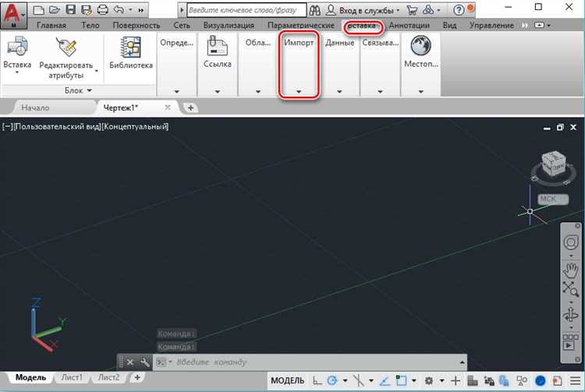
Task: Open command line customize wrench icon
Action: click(145, 362)
